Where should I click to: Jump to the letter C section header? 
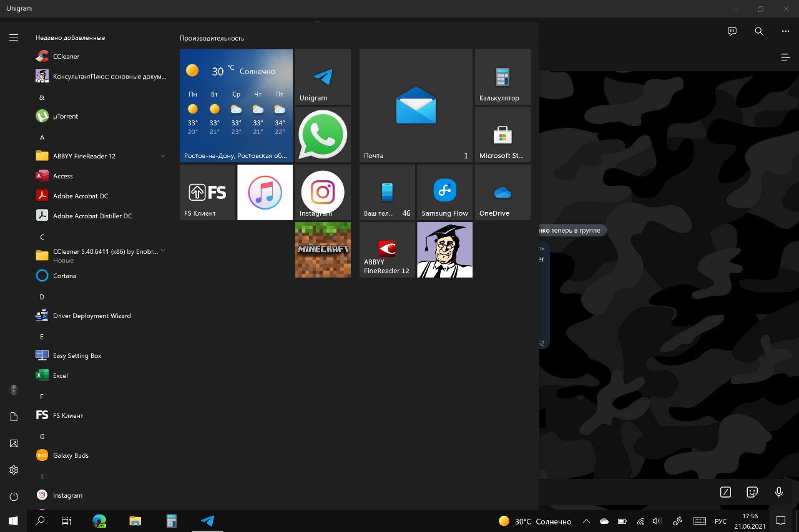[42, 237]
